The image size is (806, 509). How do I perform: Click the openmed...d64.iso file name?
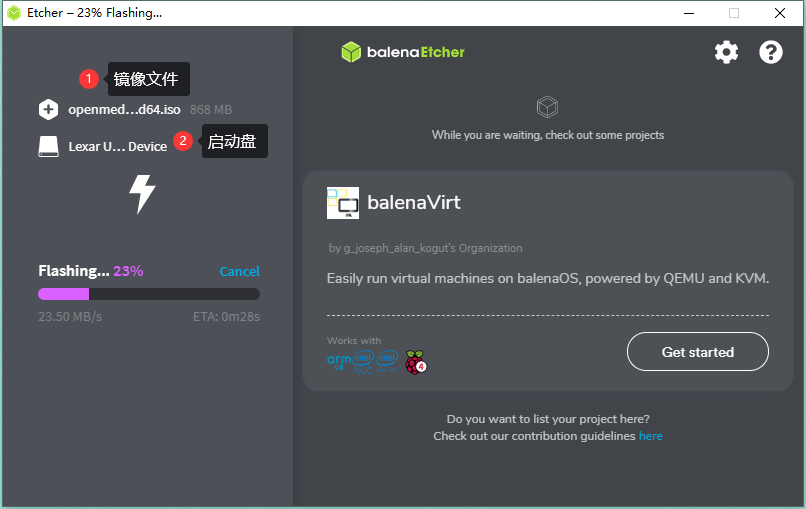click(x=124, y=110)
